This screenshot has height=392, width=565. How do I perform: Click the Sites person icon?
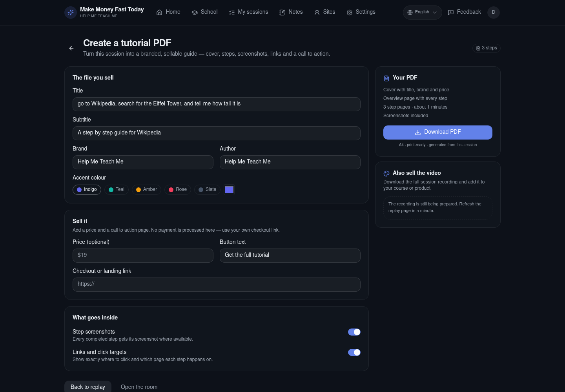click(317, 13)
